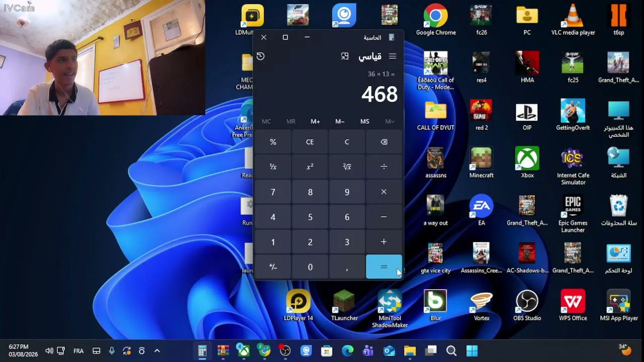The height and width of the screenshot is (362, 644).
Task: Open the Calculator navigation hamburger menu
Action: (392, 56)
